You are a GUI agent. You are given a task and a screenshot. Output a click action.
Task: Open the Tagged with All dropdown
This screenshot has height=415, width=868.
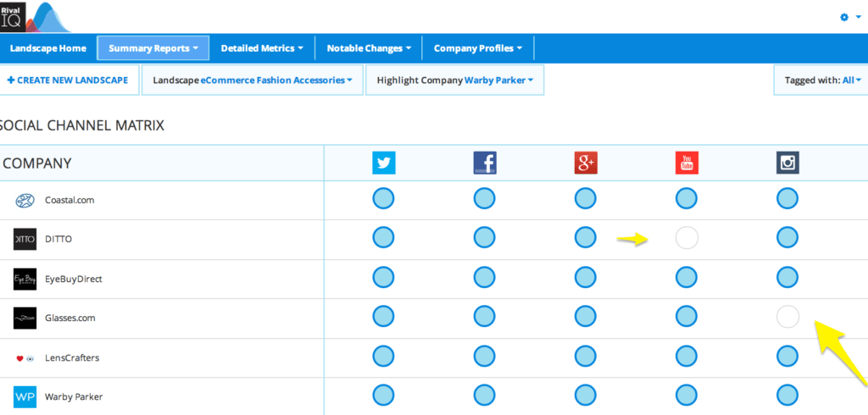pyautogui.click(x=822, y=80)
